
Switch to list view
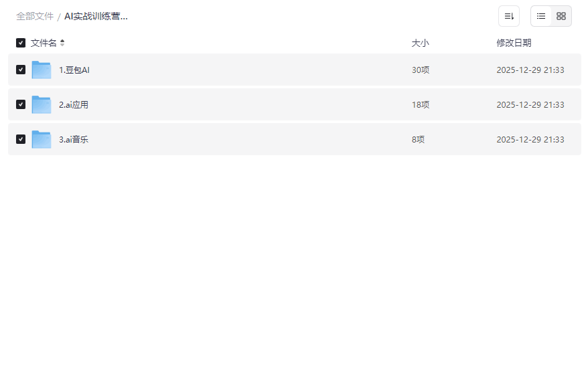coord(541,16)
